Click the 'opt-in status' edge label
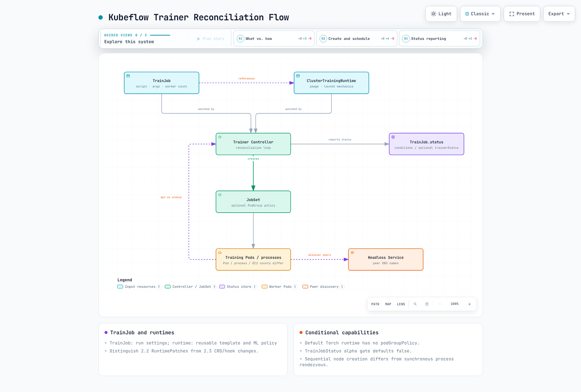 171,197
